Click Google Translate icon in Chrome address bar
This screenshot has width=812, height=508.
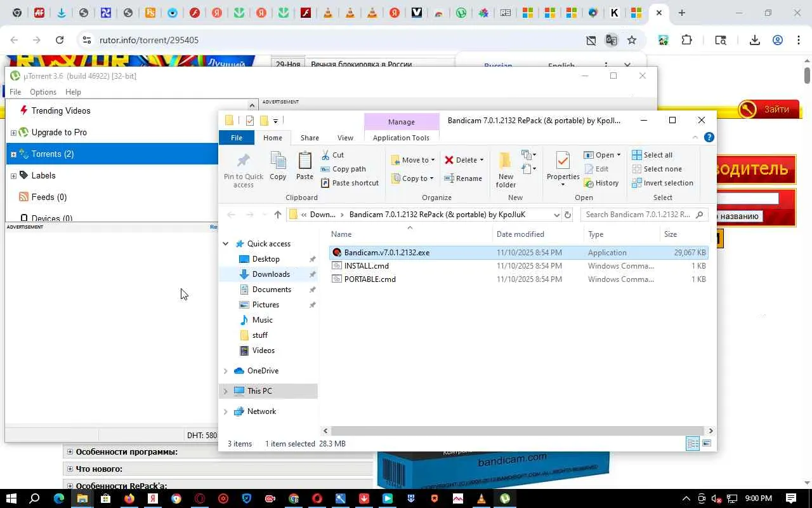(612, 40)
